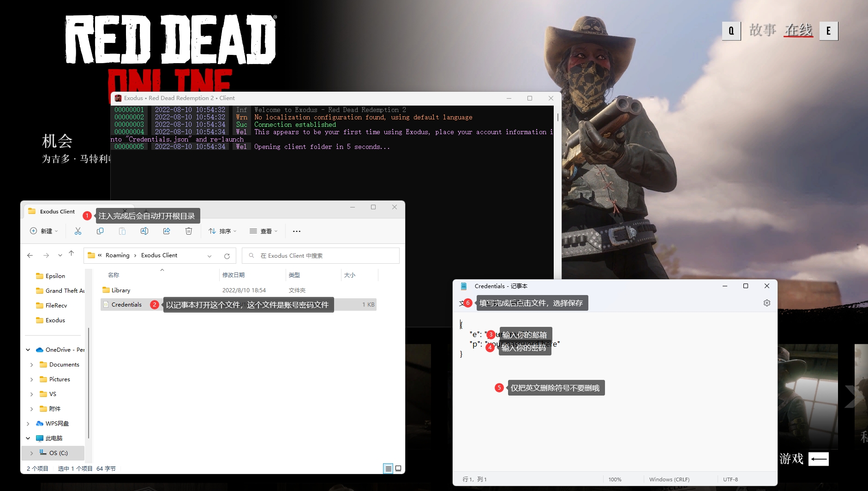Select the 故事 (Story) game tab

(762, 30)
